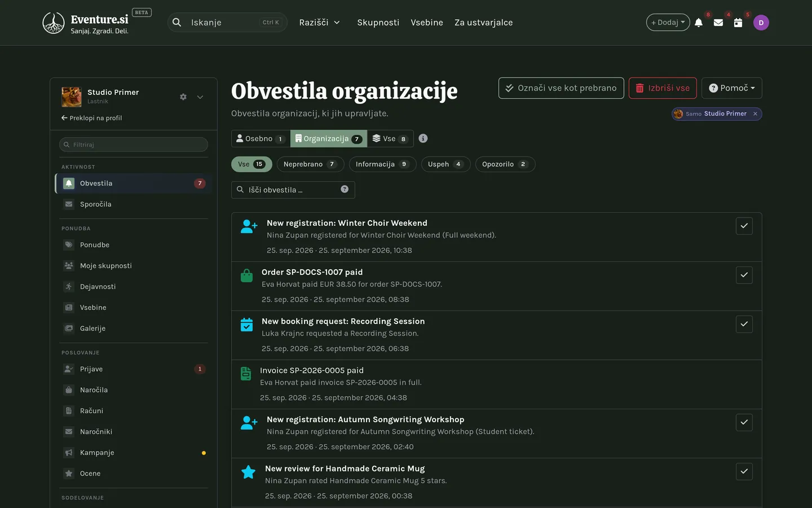This screenshot has height=508, width=812.
Task: Focus the Iskanje search field
Action: coord(227,23)
